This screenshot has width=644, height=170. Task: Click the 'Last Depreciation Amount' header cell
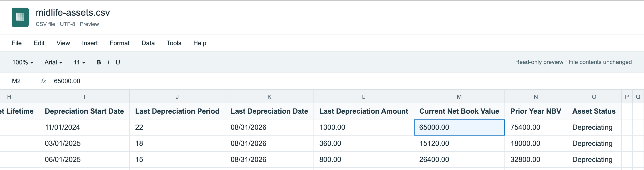[364, 111]
